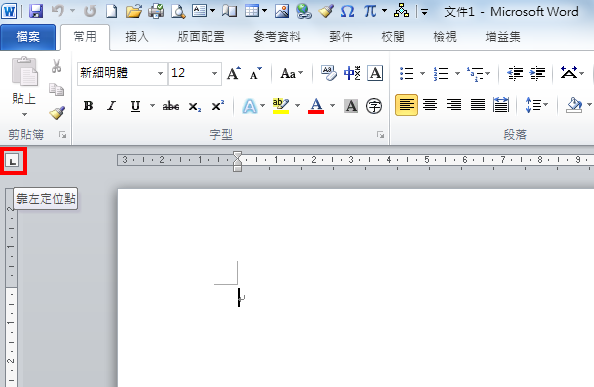Justify paragraph text
Viewport: 594px width, 387px height.
coord(478,105)
